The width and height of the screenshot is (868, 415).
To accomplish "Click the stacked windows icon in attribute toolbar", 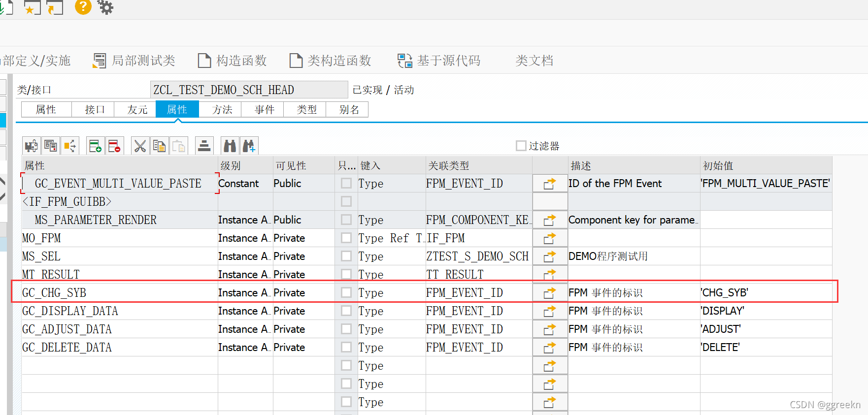I will pyautogui.click(x=51, y=146).
